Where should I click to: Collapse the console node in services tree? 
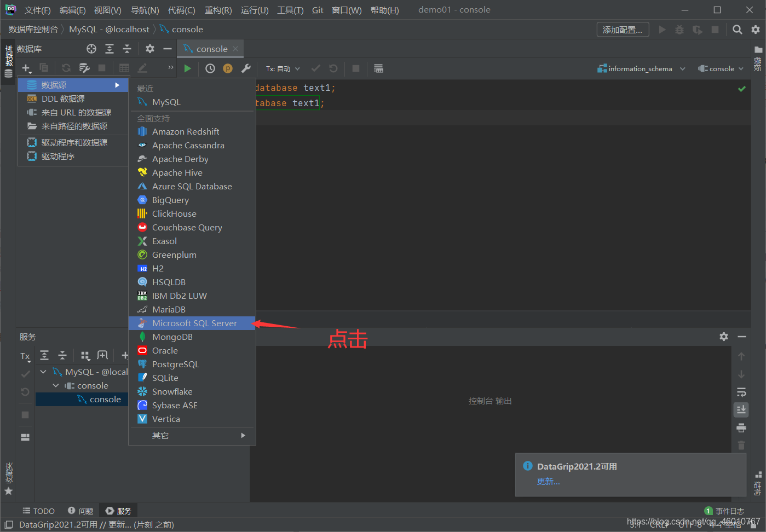pyautogui.click(x=56, y=385)
